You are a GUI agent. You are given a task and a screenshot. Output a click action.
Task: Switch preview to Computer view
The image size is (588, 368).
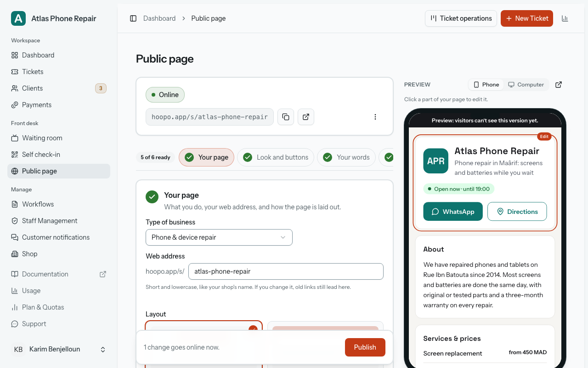[x=526, y=85]
